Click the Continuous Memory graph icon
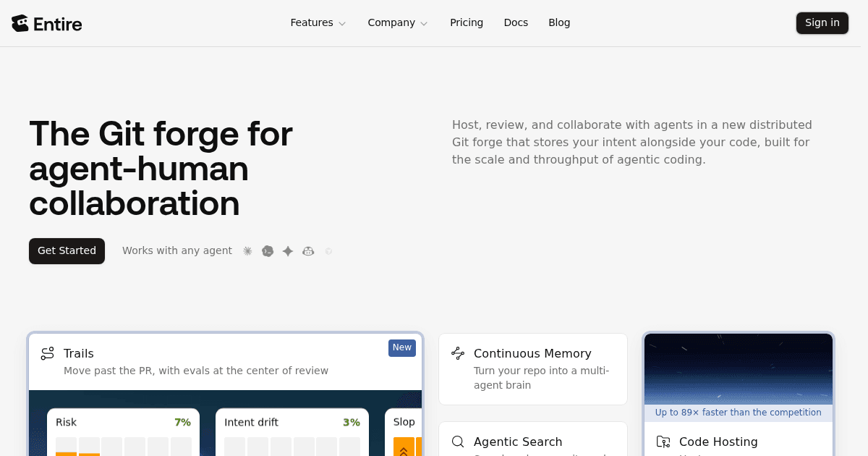The image size is (868, 456). [x=458, y=354]
